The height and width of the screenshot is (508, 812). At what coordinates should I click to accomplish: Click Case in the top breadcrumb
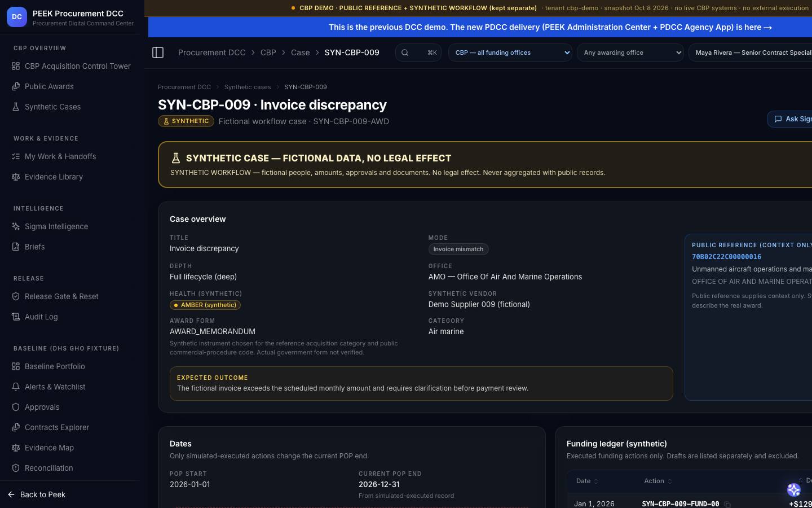pos(301,52)
